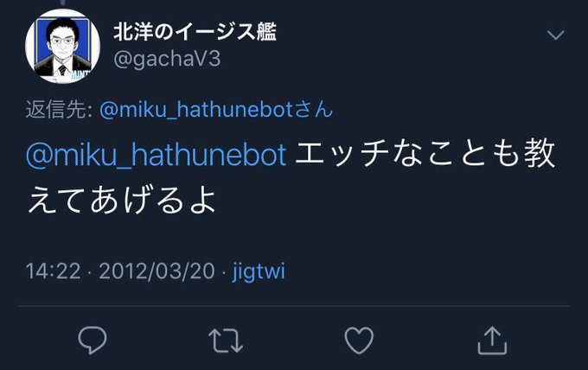This screenshot has width=588, height=370.
Task: Tap the さん suffix after reply handle
Action: [314, 110]
